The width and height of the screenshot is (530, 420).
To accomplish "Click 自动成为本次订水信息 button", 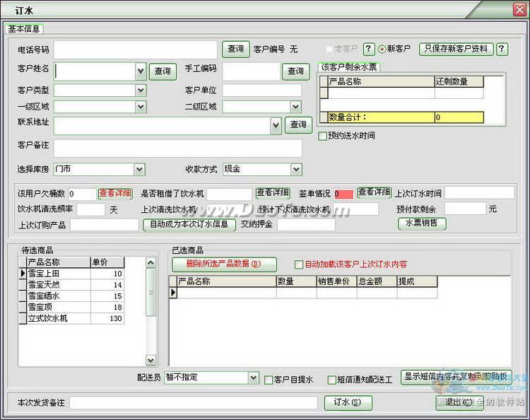I will [x=189, y=225].
